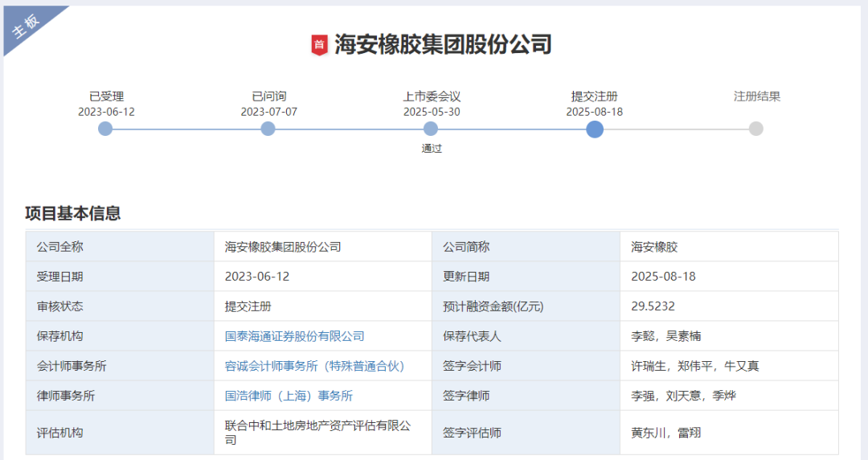This screenshot has width=868, height=460.
Task: Click the 保荐机构 label cell
Action: point(120,336)
